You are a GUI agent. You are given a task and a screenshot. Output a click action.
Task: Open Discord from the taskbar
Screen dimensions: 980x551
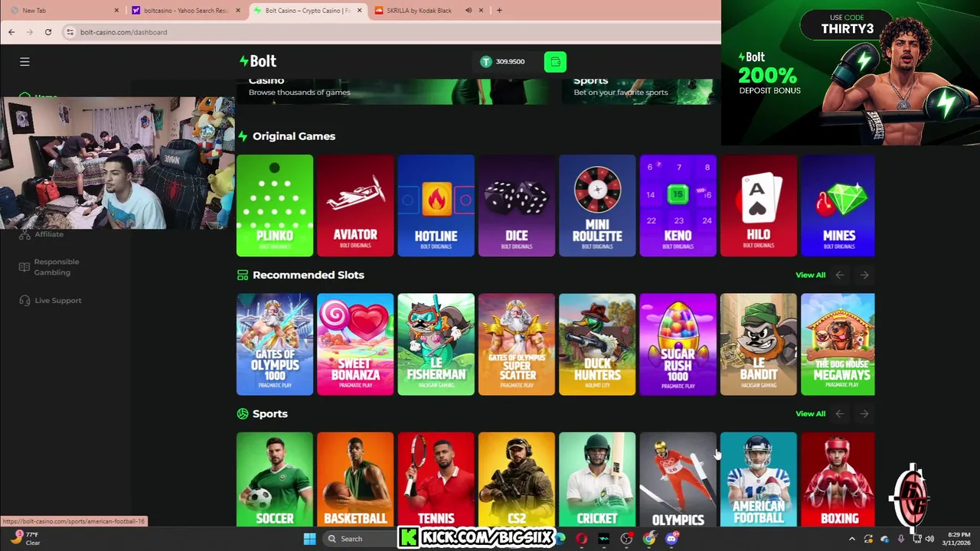(671, 539)
